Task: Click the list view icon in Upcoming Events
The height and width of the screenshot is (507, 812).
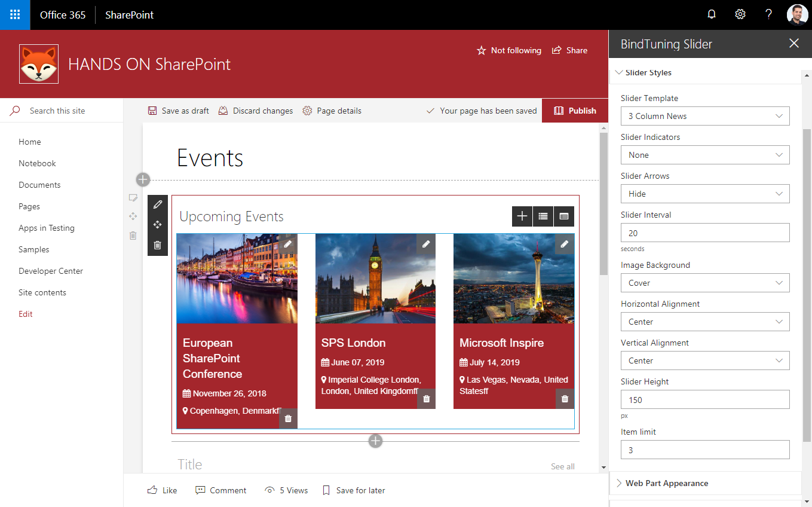Action: point(543,216)
